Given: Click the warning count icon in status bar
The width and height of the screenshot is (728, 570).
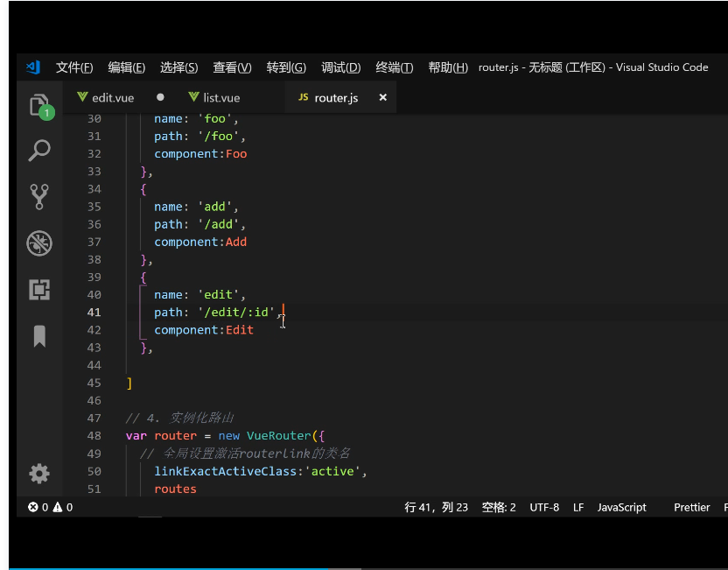Looking at the screenshot, I should coord(58,507).
